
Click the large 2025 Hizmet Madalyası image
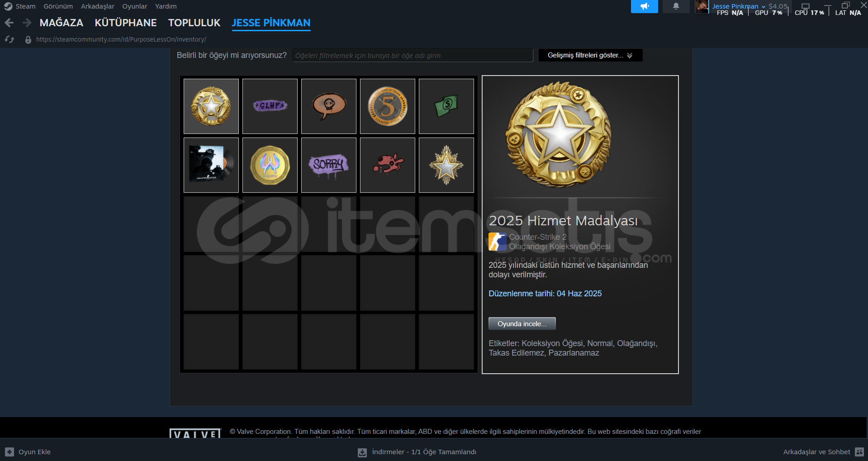point(559,134)
